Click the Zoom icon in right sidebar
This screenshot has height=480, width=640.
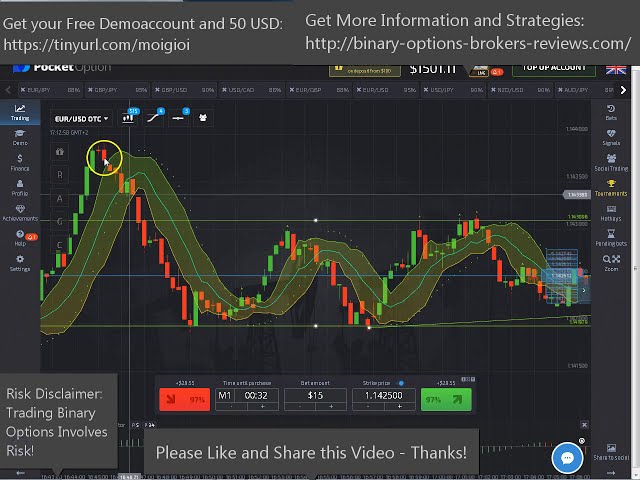[x=611, y=263]
